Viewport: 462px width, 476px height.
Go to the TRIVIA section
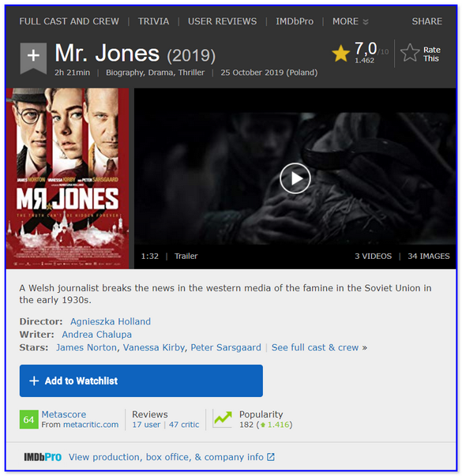click(x=153, y=21)
